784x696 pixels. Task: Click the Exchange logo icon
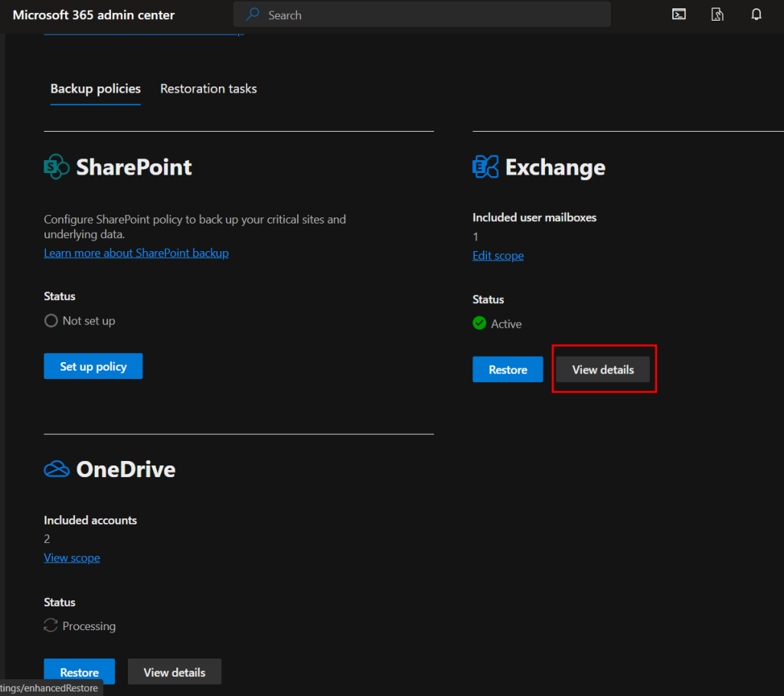(x=485, y=167)
